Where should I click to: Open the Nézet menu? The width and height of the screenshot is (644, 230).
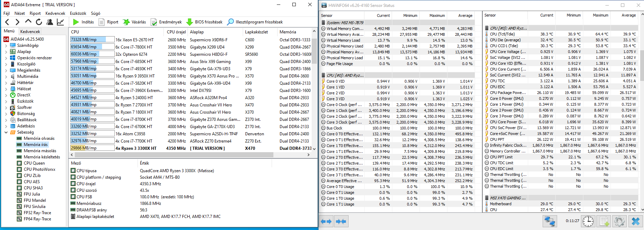pyautogui.click(x=20, y=13)
